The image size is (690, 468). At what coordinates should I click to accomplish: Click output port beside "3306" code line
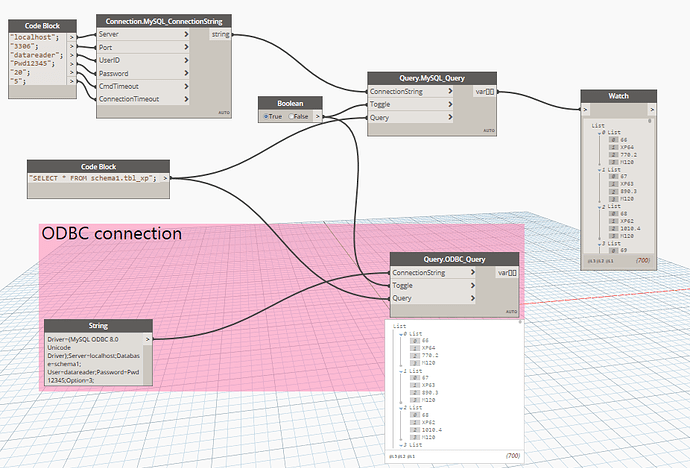pos(71,46)
